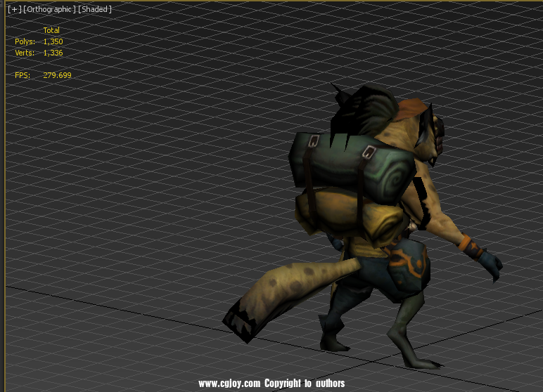
Task: Click the Polys count statistic
Action: click(x=53, y=41)
